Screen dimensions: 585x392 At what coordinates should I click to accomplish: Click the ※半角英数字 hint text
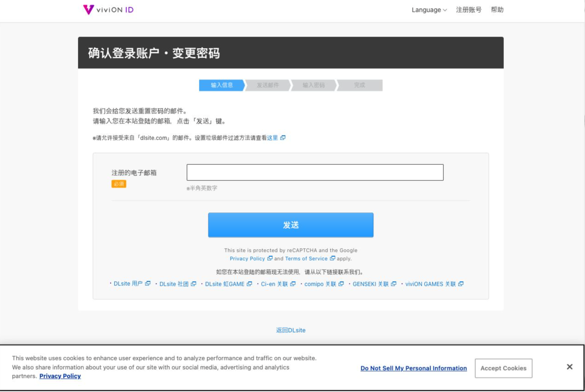click(x=202, y=188)
